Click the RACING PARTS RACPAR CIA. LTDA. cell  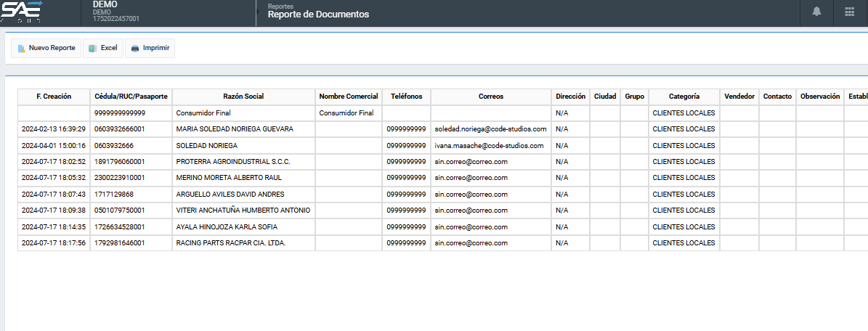(x=231, y=243)
